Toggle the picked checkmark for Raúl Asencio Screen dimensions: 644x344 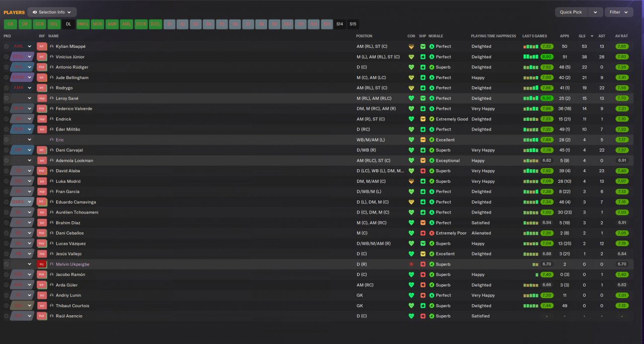[6, 316]
